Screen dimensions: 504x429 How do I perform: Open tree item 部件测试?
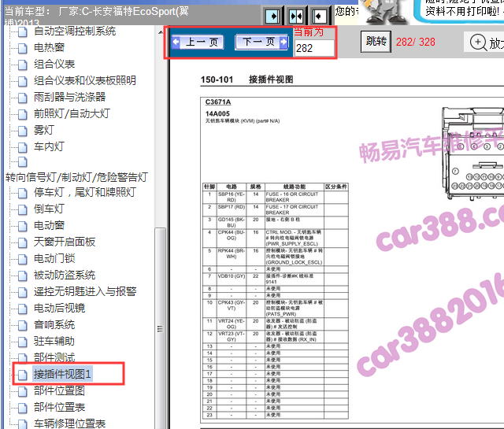click(54, 358)
